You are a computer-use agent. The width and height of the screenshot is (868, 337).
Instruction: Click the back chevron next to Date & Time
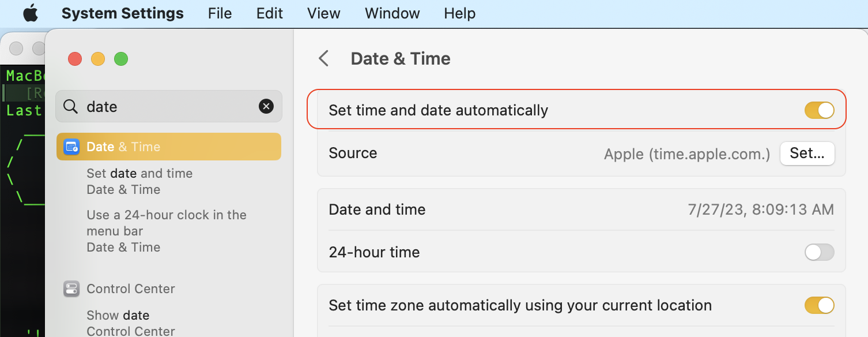[x=323, y=58]
